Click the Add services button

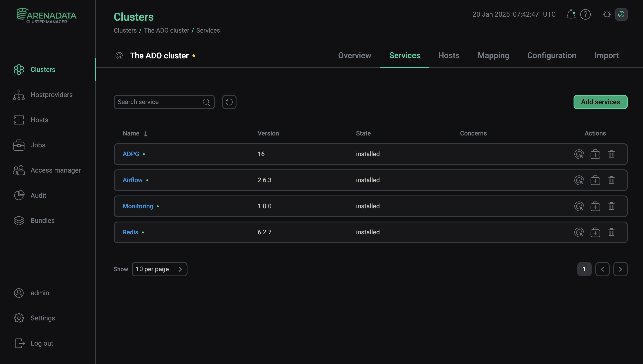coord(600,102)
